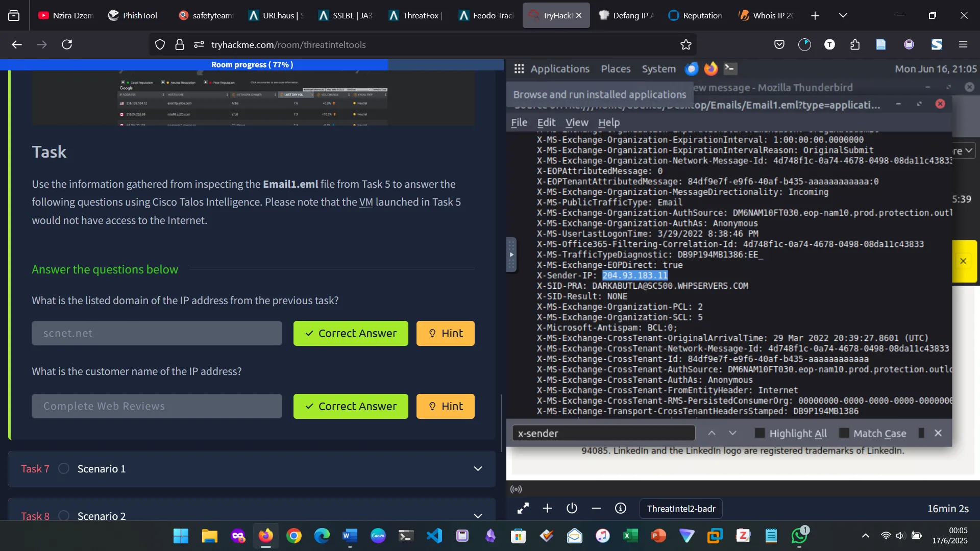The width and height of the screenshot is (980, 551).
Task: Click Hint for the customer name question
Action: 445,406
